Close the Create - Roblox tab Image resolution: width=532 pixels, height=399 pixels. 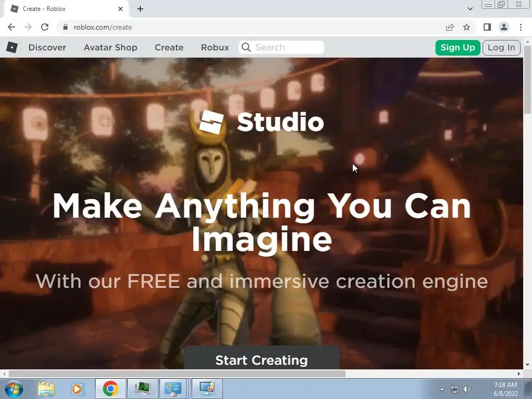point(121,9)
